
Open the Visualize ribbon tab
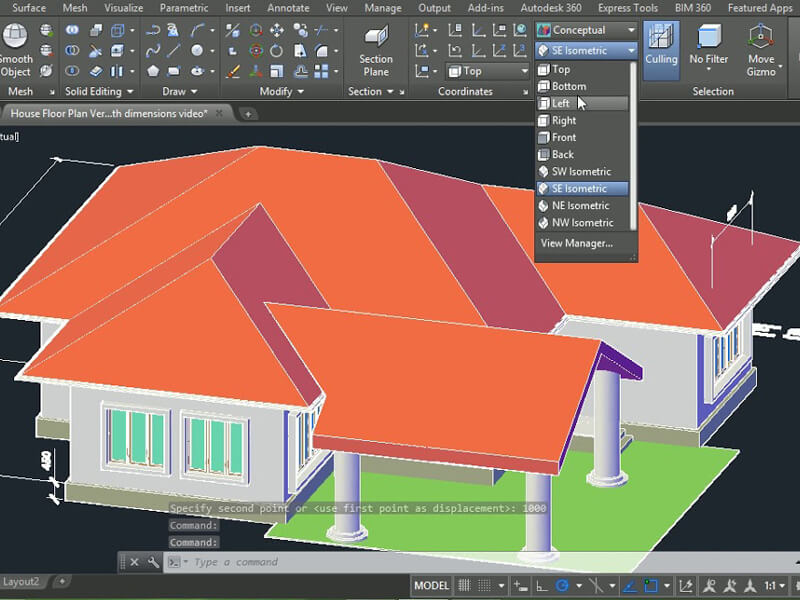124,8
